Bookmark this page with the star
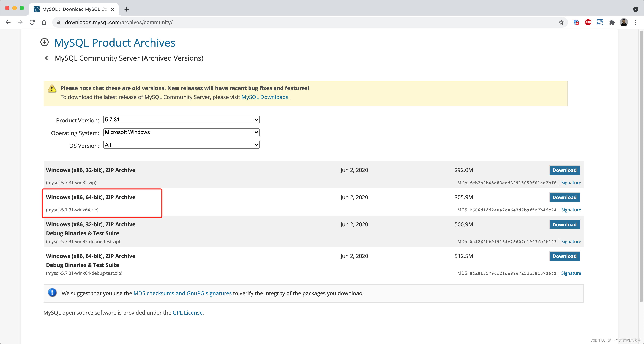 tap(561, 23)
